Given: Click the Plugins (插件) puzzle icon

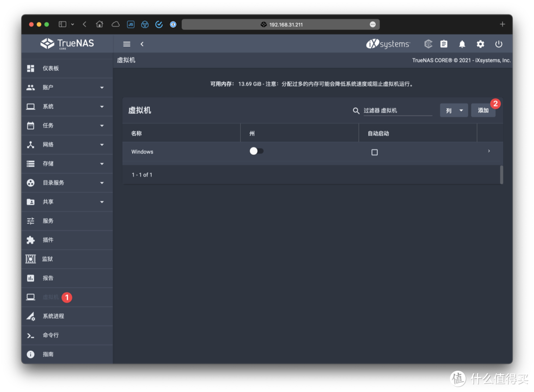Looking at the screenshot, I should (x=31, y=240).
